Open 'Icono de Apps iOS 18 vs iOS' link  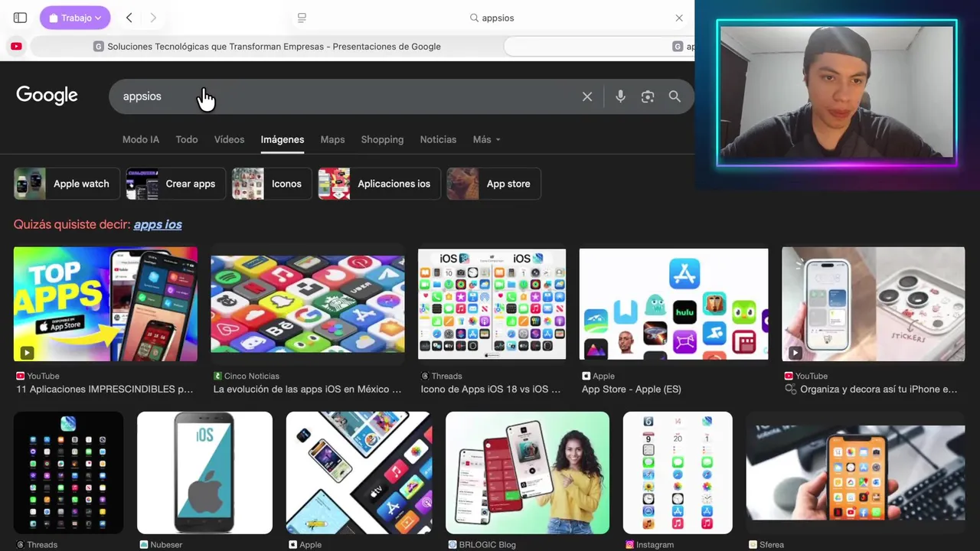pyautogui.click(x=491, y=389)
